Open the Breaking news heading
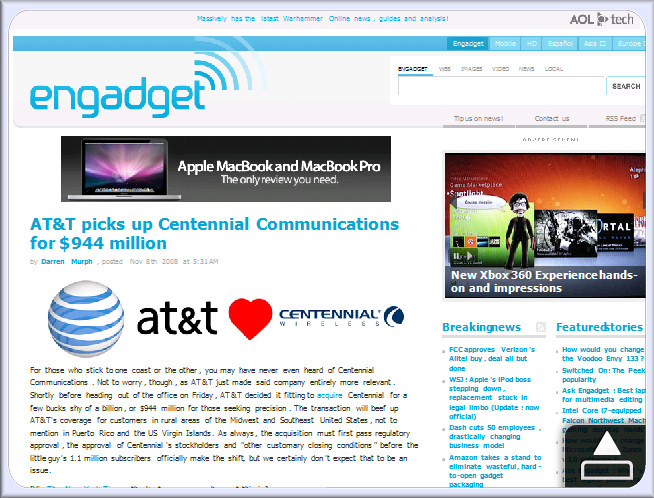 tap(481, 327)
